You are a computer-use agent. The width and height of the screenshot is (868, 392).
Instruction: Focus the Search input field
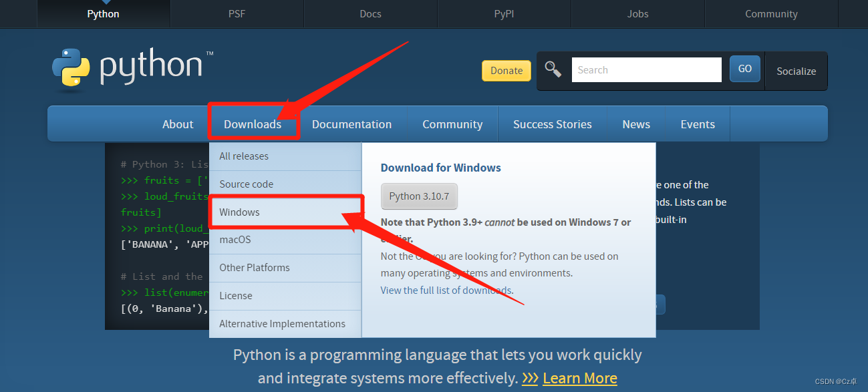click(x=646, y=70)
